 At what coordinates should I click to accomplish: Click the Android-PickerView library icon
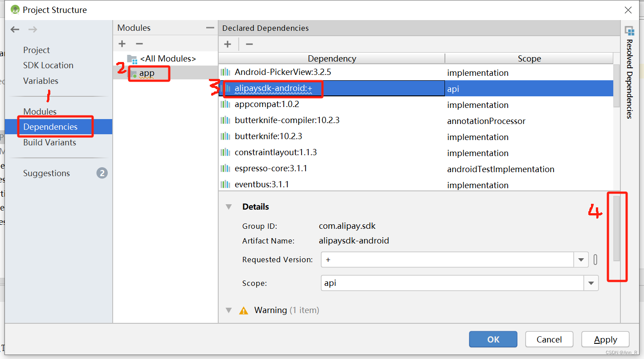click(226, 72)
